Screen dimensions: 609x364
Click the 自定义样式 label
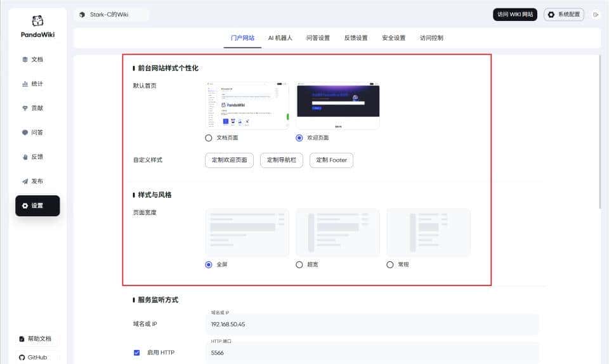tap(148, 160)
